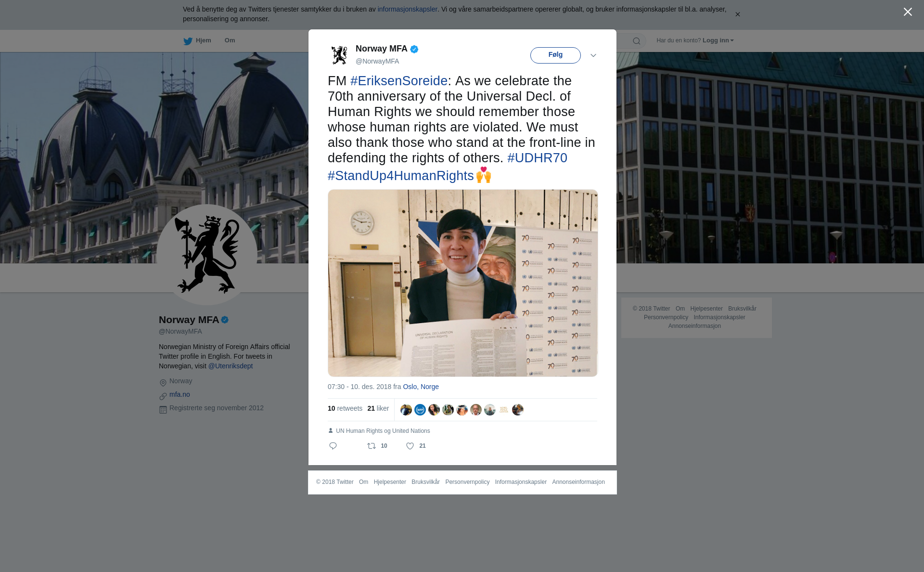This screenshot has width=924, height=572.
Task: Dismiss the cookie notice banner
Action: click(737, 14)
